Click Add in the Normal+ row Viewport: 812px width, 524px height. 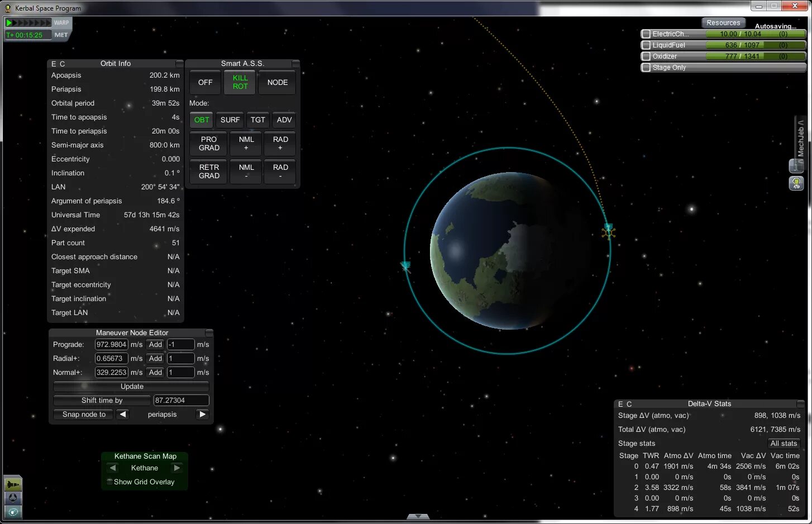pyautogui.click(x=155, y=372)
